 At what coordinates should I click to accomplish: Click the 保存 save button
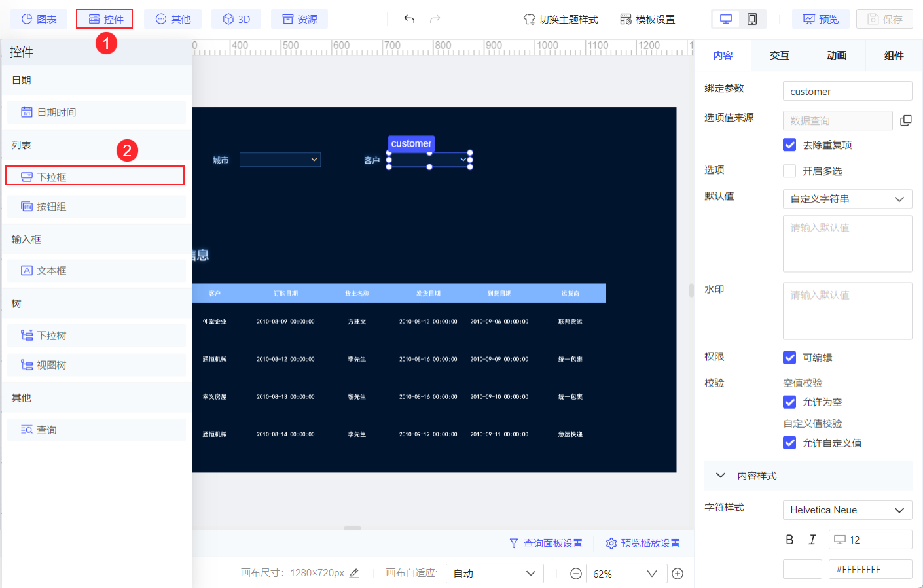(x=884, y=19)
